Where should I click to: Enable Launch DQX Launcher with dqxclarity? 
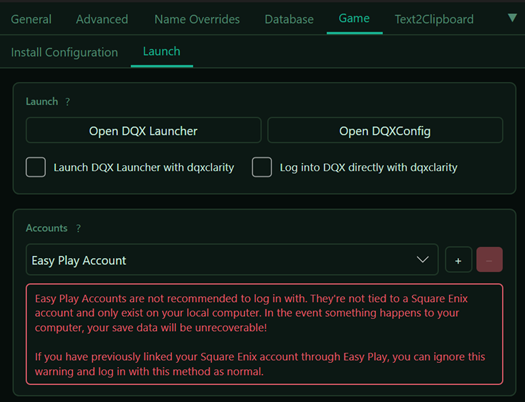click(36, 167)
